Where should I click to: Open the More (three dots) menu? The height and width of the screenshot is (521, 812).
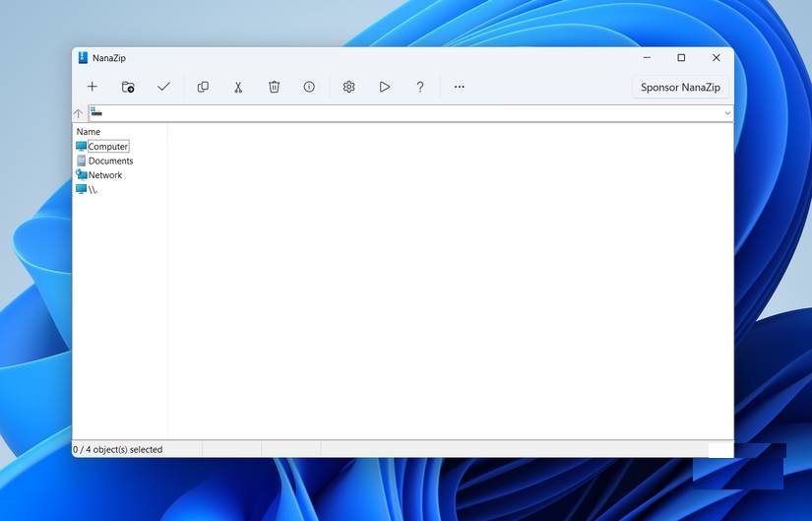pyautogui.click(x=459, y=87)
